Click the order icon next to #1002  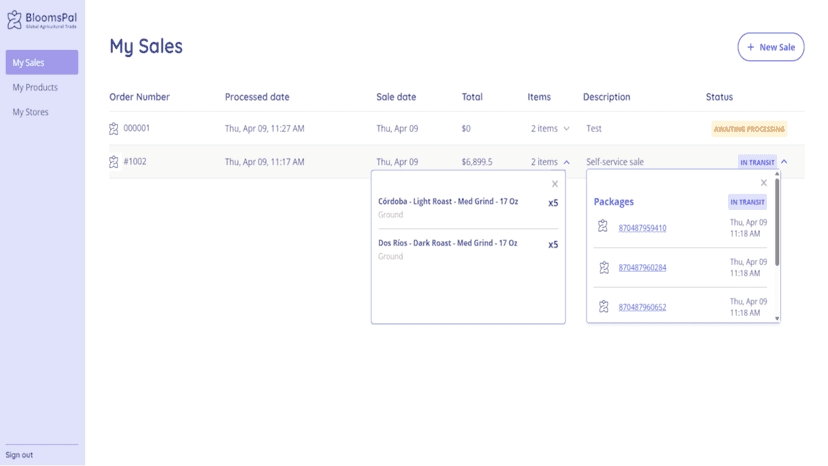(x=114, y=162)
